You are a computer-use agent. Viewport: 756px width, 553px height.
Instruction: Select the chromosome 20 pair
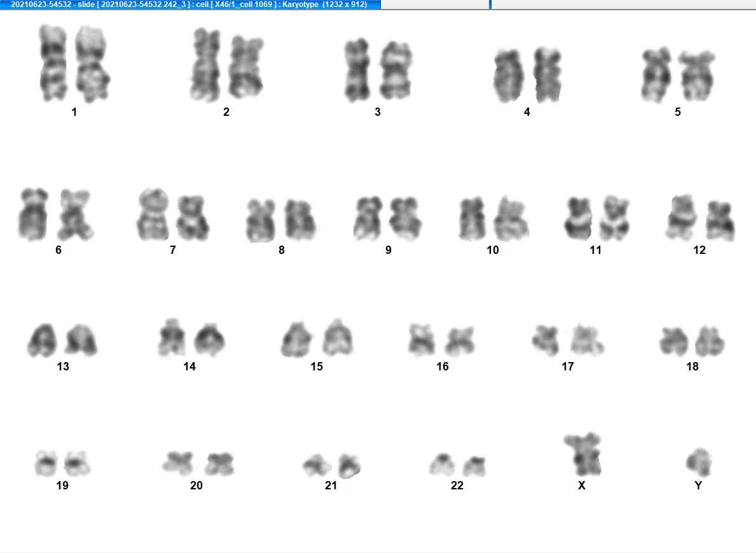198,464
